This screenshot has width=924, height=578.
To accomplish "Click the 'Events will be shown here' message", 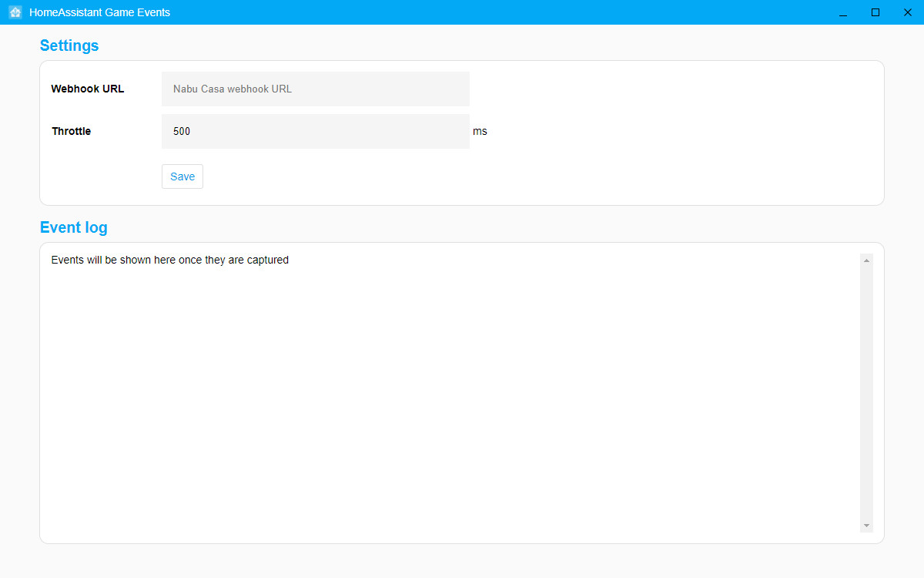I will (x=169, y=260).
